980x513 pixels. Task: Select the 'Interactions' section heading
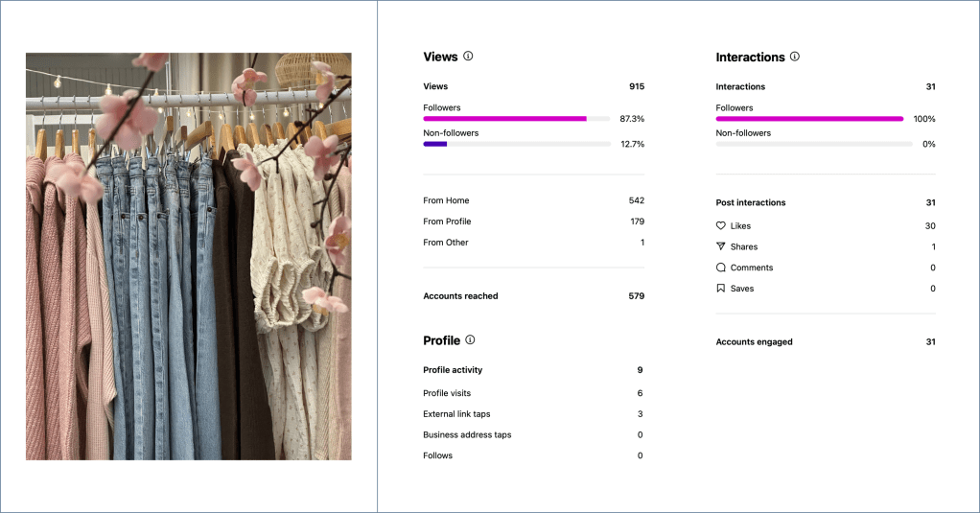(x=750, y=57)
